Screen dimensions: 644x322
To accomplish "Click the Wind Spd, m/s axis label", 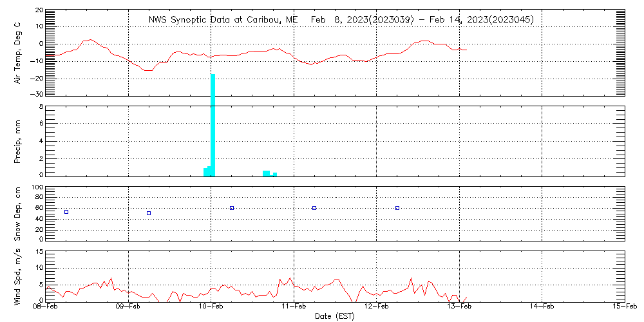I will pyautogui.click(x=18, y=275).
